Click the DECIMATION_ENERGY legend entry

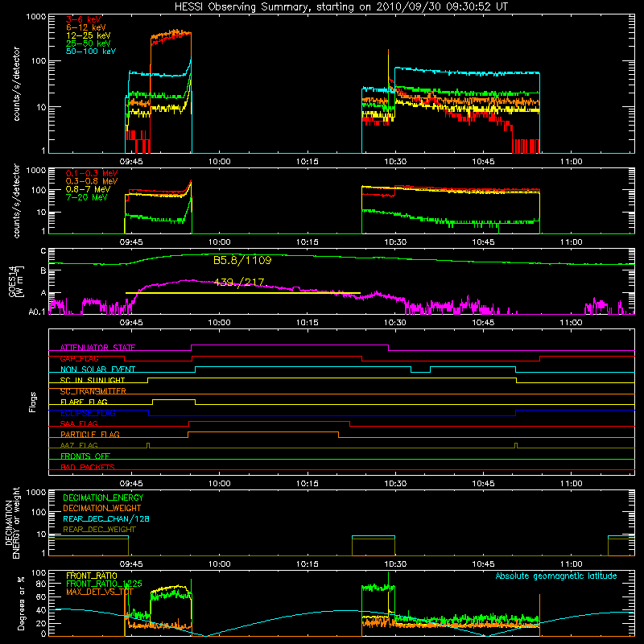pyautogui.click(x=103, y=497)
